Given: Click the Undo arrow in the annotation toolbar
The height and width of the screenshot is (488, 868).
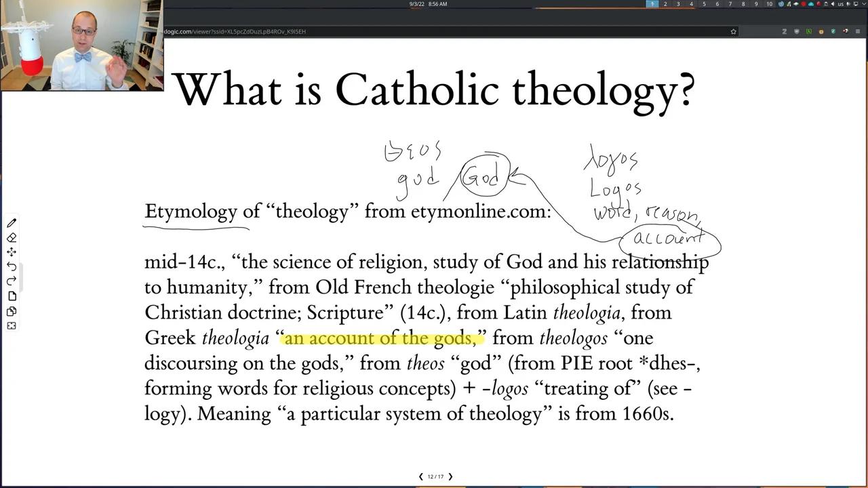Looking at the screenshot, I should point(12,267).
